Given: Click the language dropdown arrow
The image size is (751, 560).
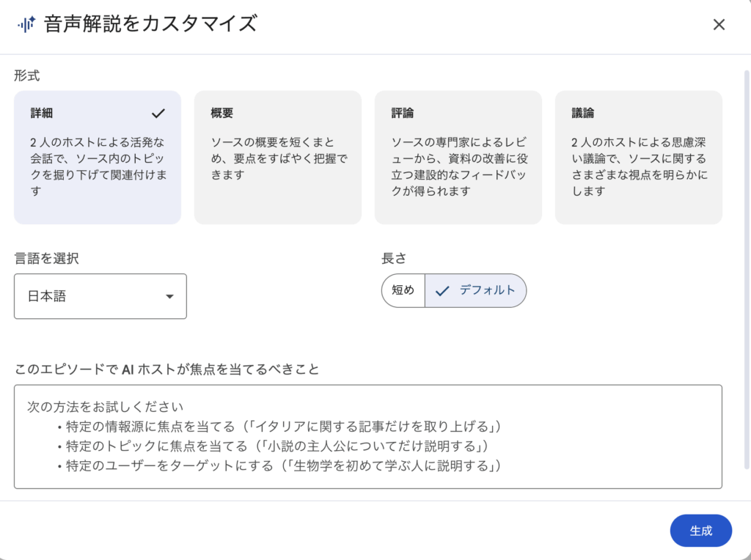Looking at the screenshot, I should pyautogui.click(x=169, y=297).
